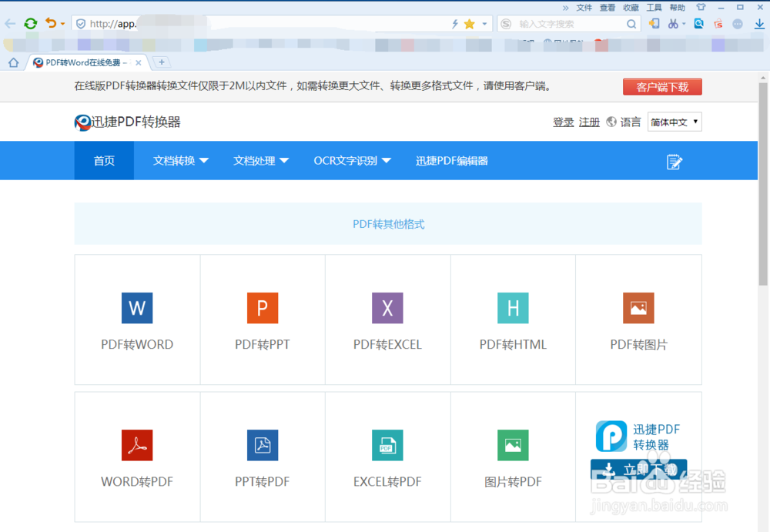
Task: Open the 图片转PDF converter icon
Action: pos(513,445)
